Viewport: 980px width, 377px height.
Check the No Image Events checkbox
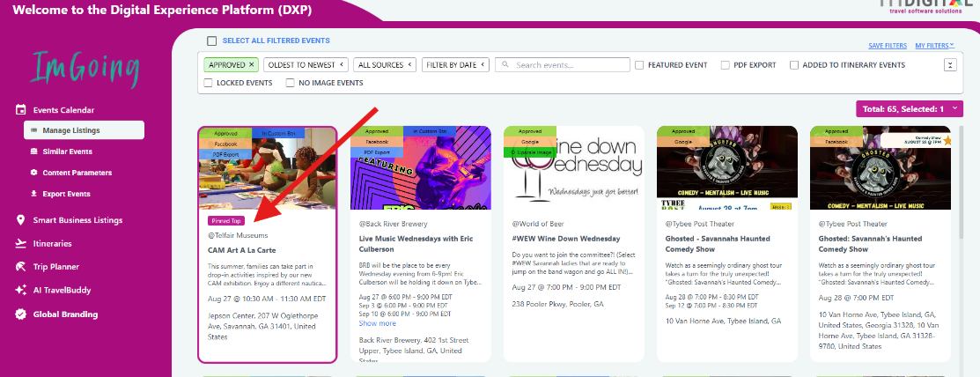290,83
